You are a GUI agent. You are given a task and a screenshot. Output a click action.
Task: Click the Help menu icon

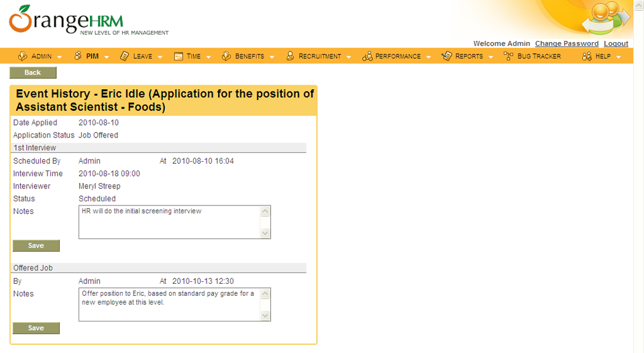point(586,56)
